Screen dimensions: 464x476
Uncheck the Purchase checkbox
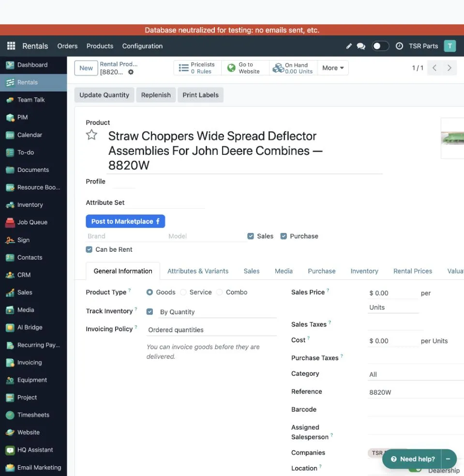(x=284, y=236)
